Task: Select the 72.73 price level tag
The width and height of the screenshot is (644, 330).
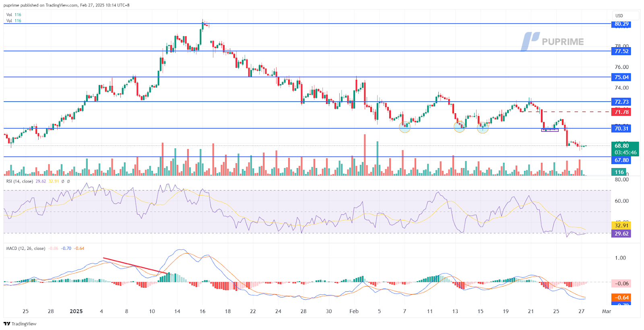Action: click(x=621, y=102)
